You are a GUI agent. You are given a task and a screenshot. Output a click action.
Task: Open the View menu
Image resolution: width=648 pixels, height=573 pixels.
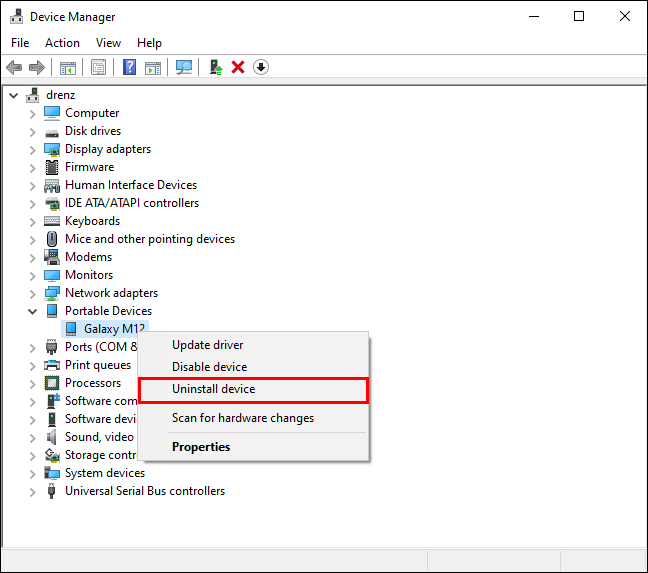click(108, 43)
